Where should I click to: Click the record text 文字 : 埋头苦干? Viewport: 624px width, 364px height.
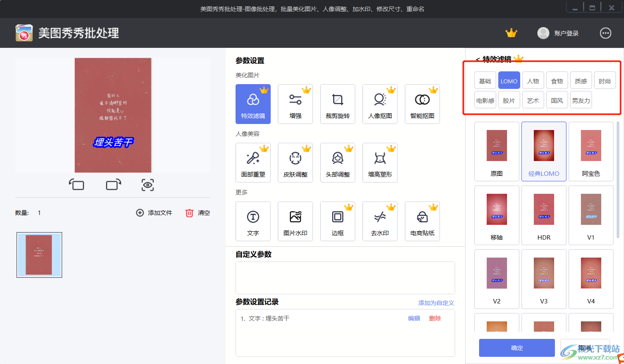click(x=269, y=318)
